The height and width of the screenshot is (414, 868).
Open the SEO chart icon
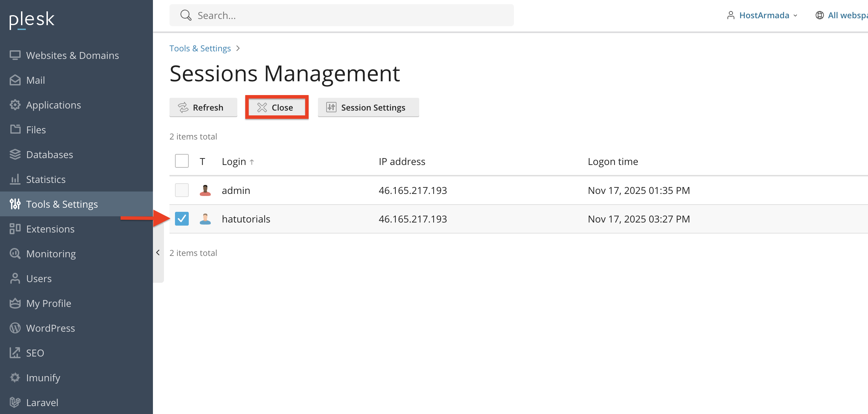(15, 353)
